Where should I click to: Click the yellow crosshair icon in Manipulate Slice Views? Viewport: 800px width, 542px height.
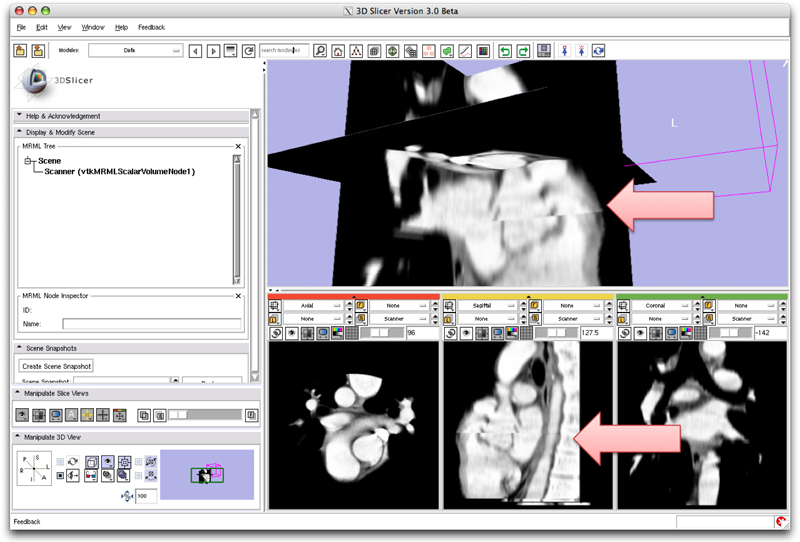click(87, 415)
